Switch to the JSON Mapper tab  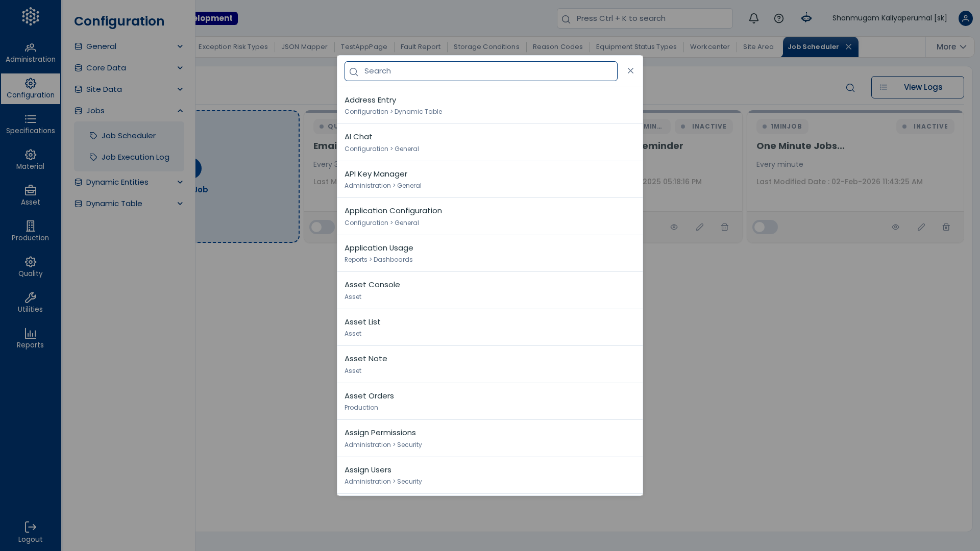coord(304,47)
